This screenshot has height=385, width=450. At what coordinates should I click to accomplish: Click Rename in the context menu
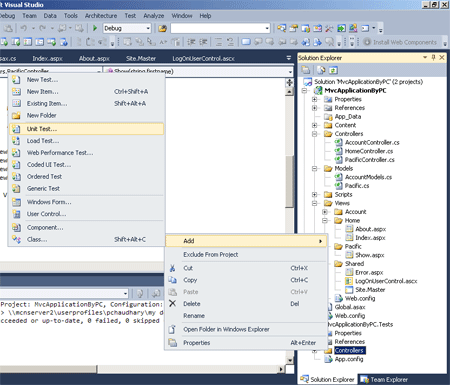(246, 316)
